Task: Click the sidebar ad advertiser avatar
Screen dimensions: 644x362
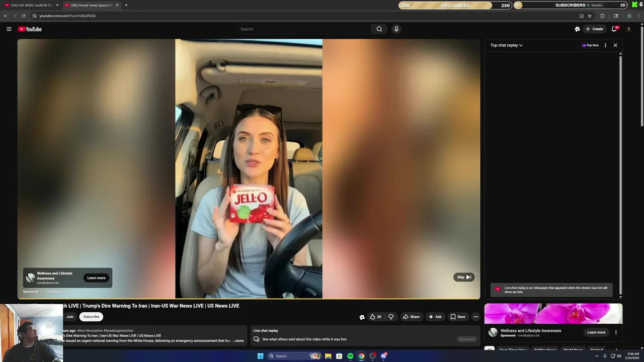Action: coord(493,332)
